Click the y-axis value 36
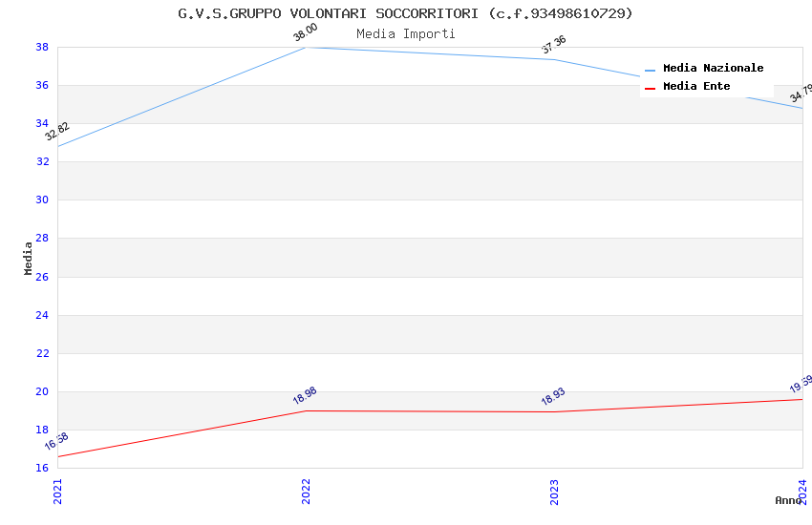 42,85
